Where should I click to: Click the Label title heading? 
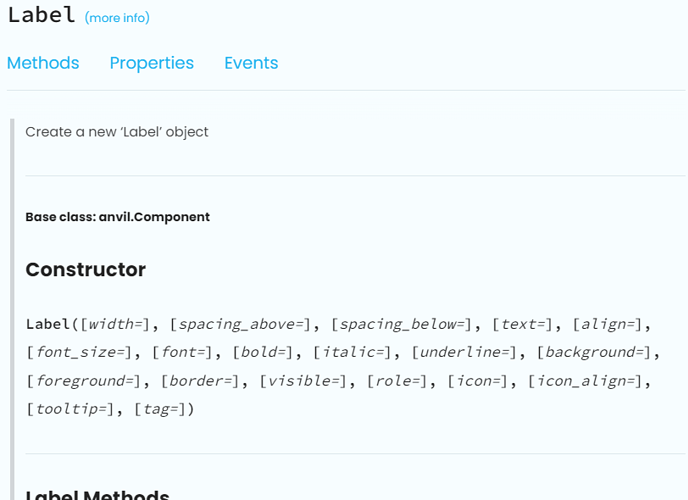point(42,15)
